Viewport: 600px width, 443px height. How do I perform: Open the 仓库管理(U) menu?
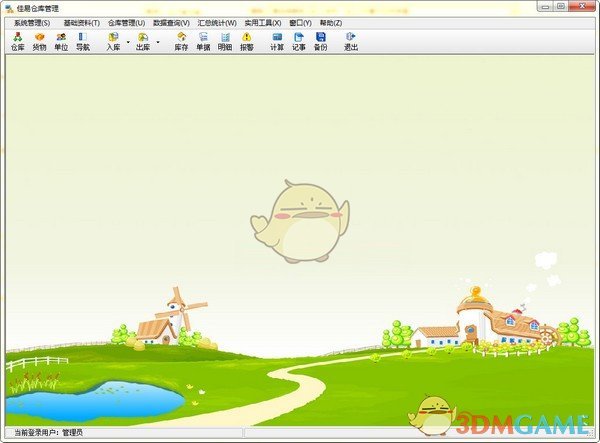(126, 23)
